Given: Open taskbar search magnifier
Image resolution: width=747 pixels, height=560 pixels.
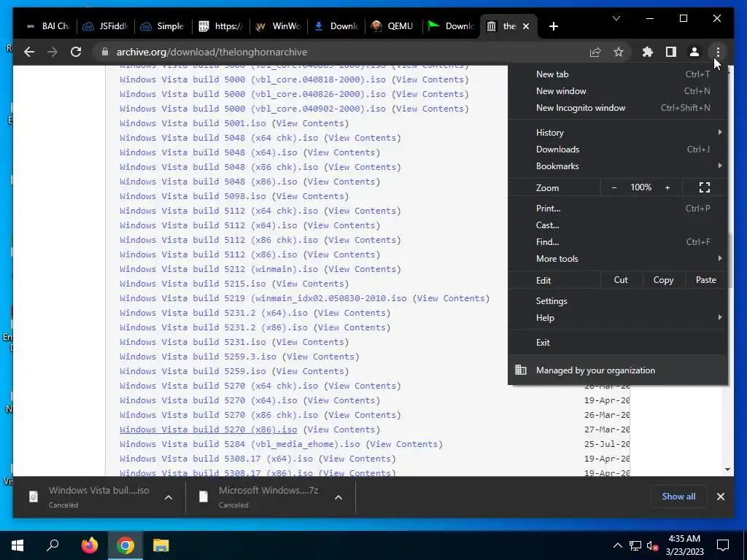Looking at the screenshot, I should (x=53, y=545).
